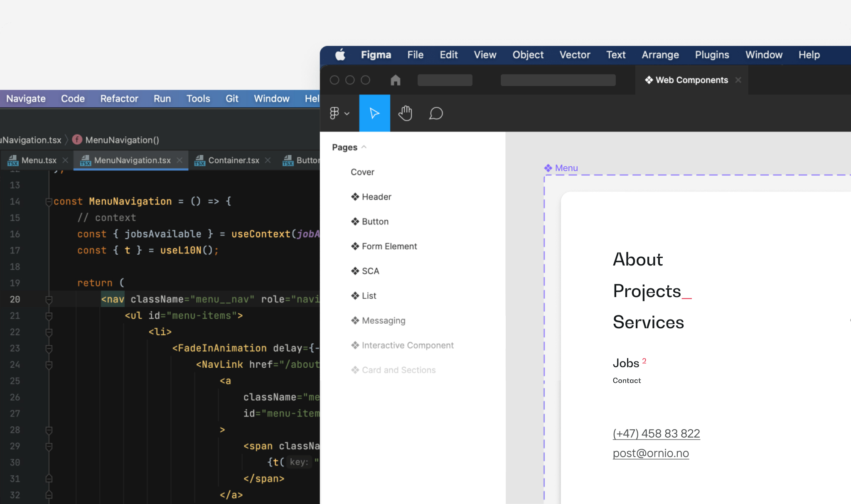Select the Messaging page in the sidebar
851x504 pixels.
point(383,320)
